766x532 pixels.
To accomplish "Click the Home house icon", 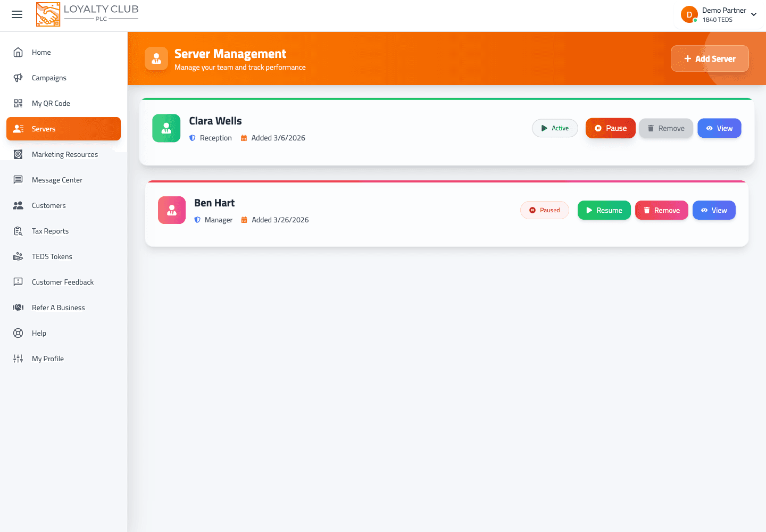I will click(x=18, y=52).
